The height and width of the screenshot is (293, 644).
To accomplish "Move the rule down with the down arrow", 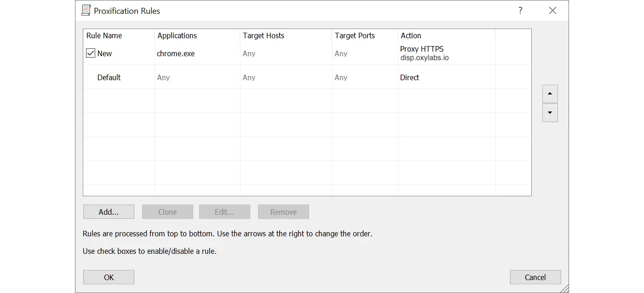I will (x=550, y=113).
